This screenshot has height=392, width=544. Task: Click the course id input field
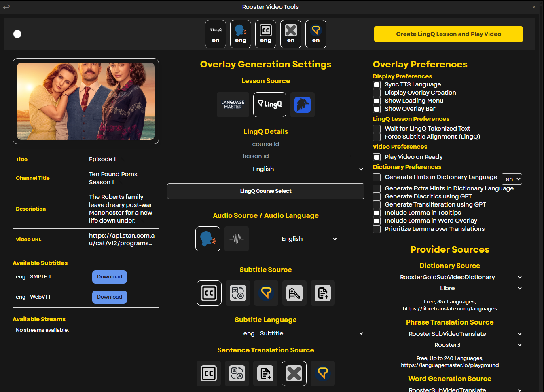(x=266, y=144)
